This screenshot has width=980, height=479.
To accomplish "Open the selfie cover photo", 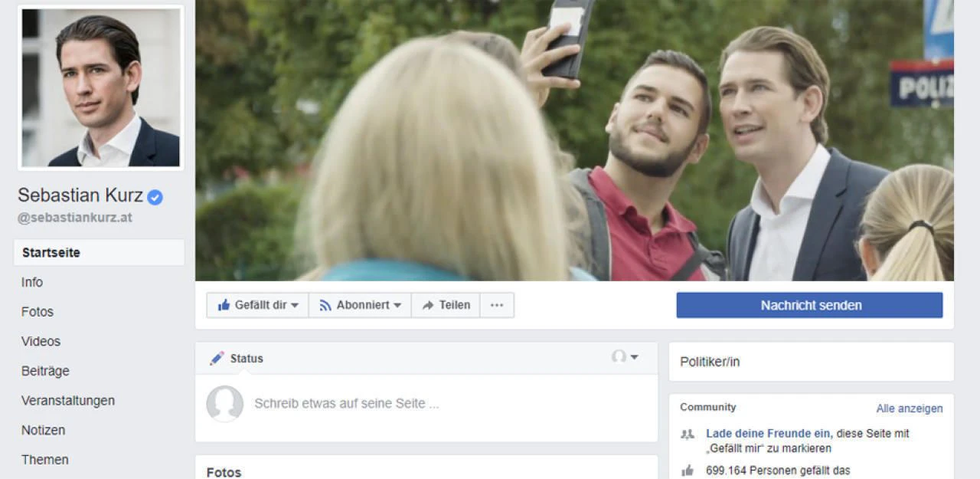I will click(x=574, y=140).
